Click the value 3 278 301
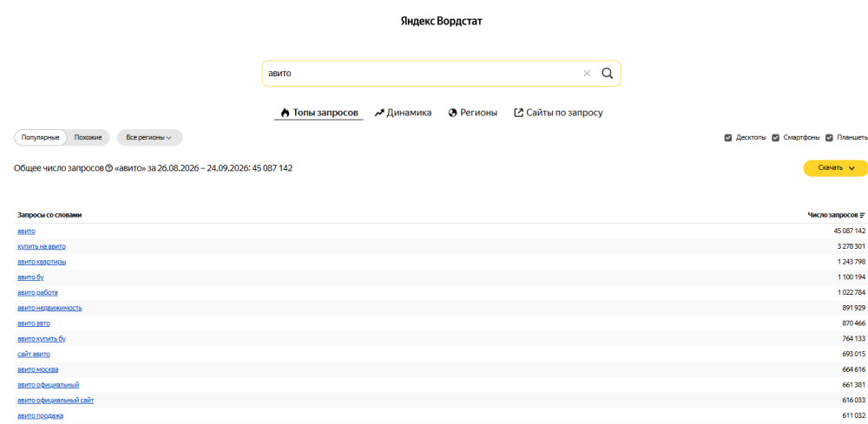This screenshot has width=868, height=424. [852, 246]
